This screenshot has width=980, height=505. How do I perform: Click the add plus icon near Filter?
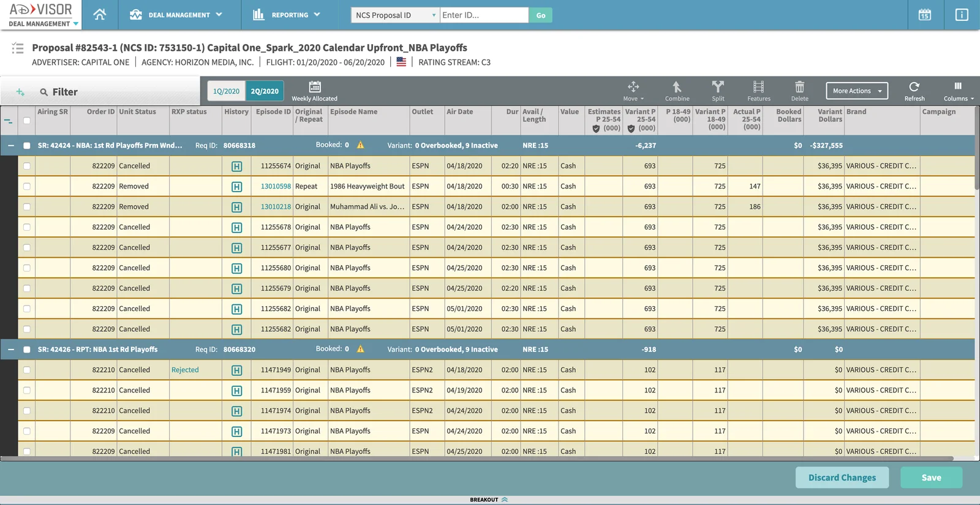(x=20, y=92)
